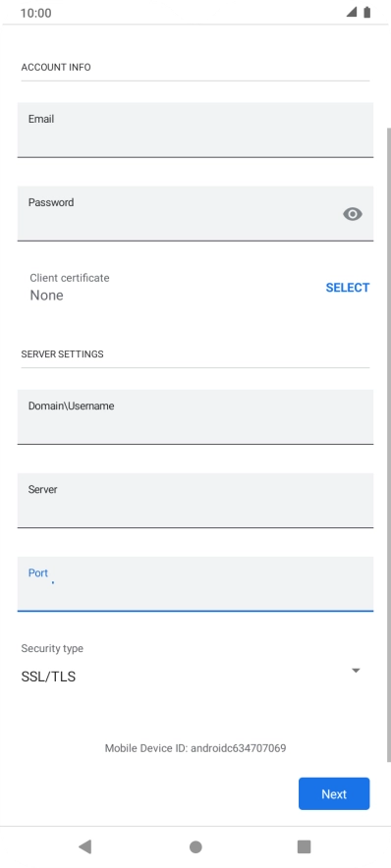The height and width of the screenshot is (868, 391).
Task: Tap the Mobile Device ID text
Action: 195,748
